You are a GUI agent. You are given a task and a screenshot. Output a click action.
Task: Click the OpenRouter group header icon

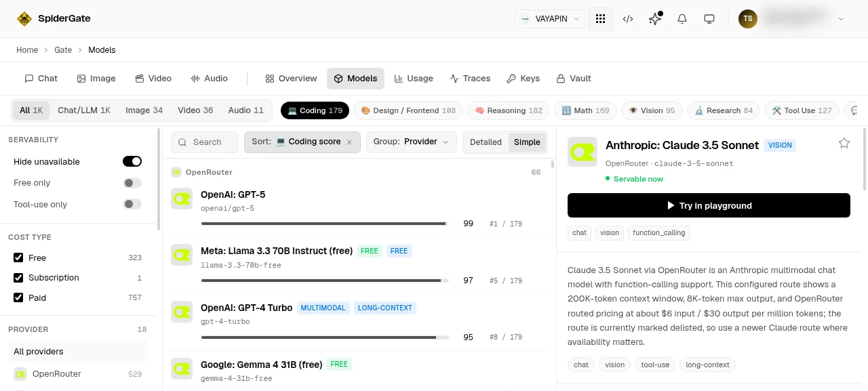coord(176,172)
